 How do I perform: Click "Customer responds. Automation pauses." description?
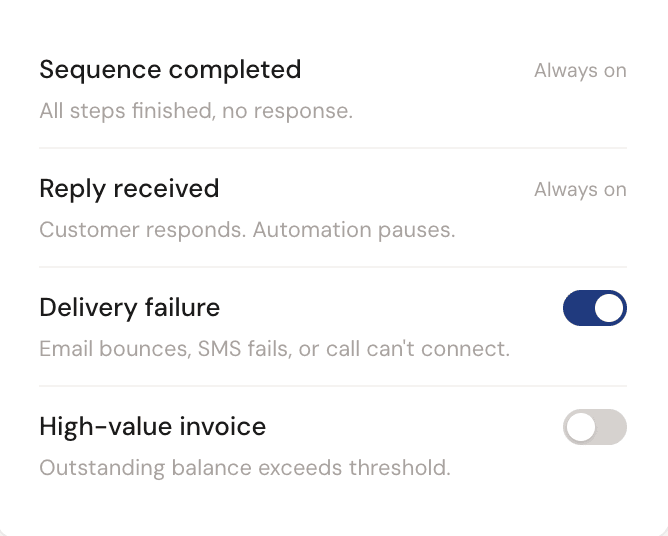(x=247, y=230)
